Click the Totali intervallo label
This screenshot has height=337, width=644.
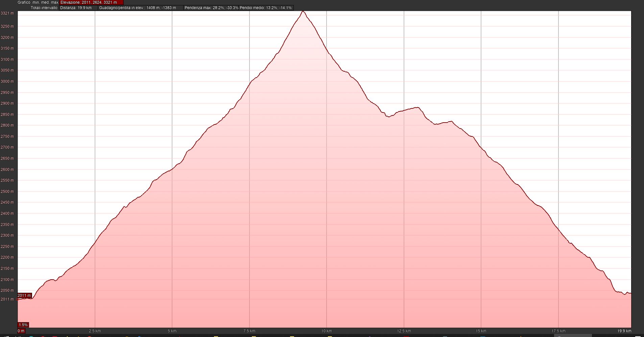[44, 8]
